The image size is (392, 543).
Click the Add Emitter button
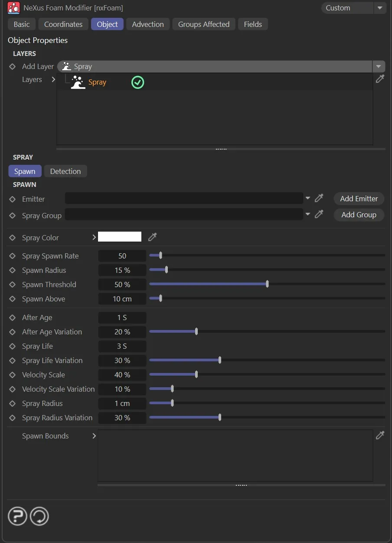[x=359, y=199]
